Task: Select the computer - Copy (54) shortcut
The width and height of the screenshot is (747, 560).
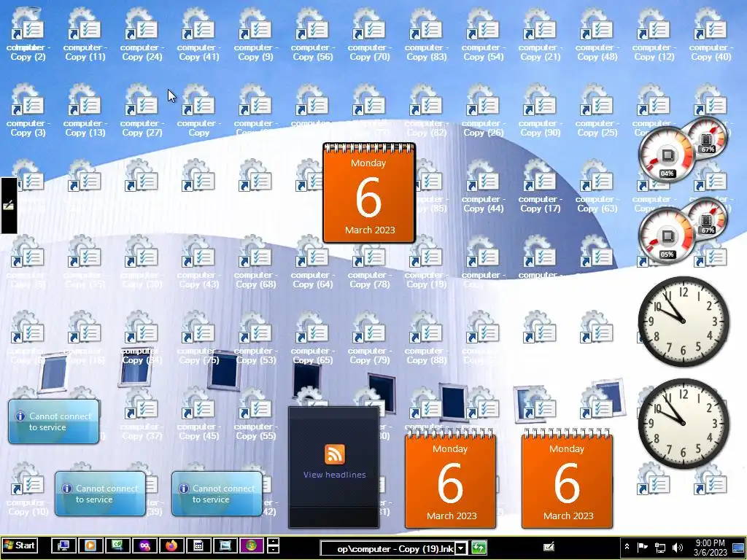Action: [x=484, y=34]
